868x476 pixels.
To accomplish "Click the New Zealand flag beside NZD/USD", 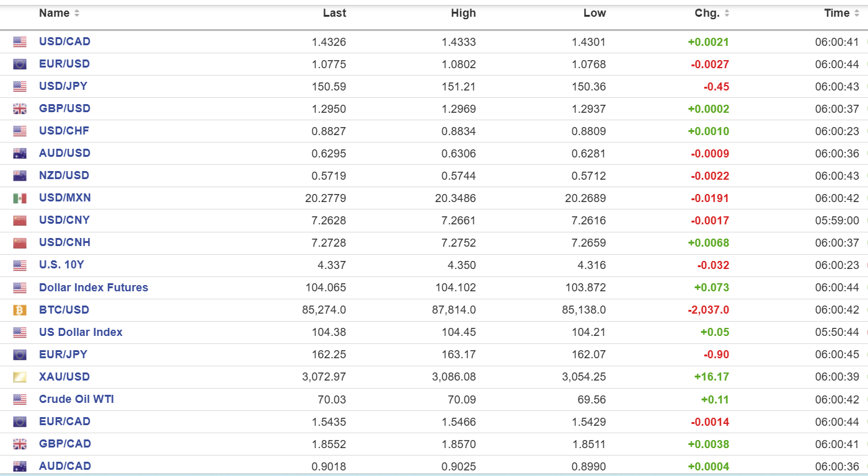I will 20,176.
